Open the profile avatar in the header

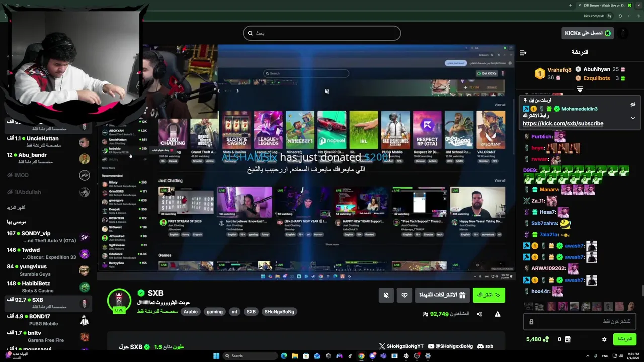(x=623, y=33)
